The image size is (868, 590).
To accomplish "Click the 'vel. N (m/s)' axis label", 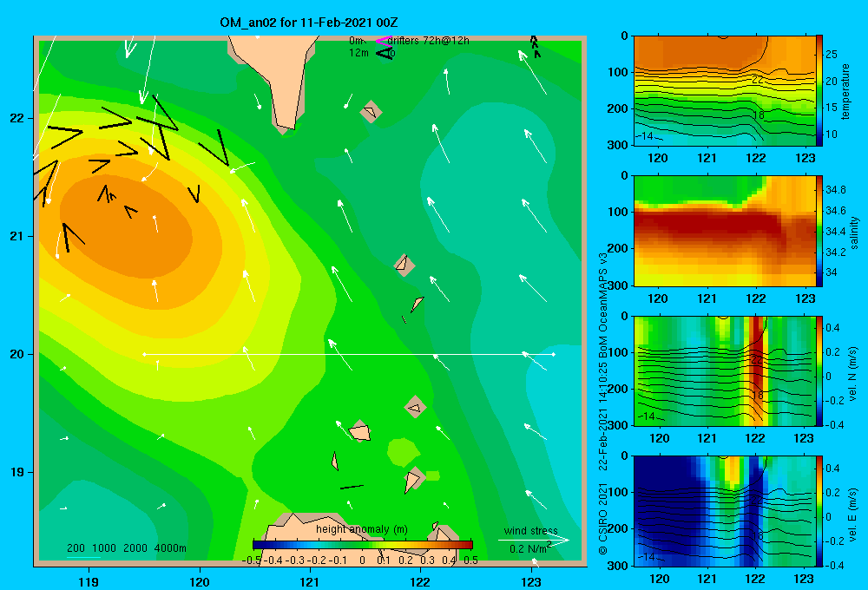I will pos(853,373).
